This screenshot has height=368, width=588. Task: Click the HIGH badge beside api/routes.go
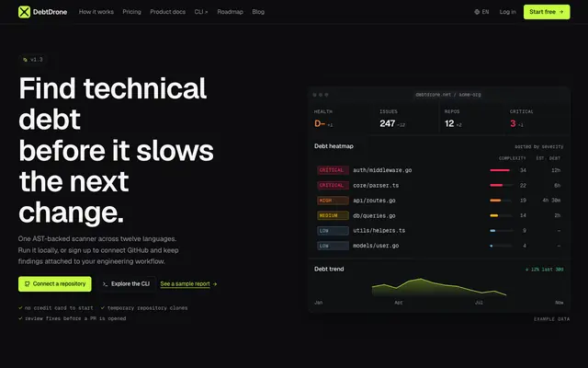pyautogui.click(x=333, y=201)
